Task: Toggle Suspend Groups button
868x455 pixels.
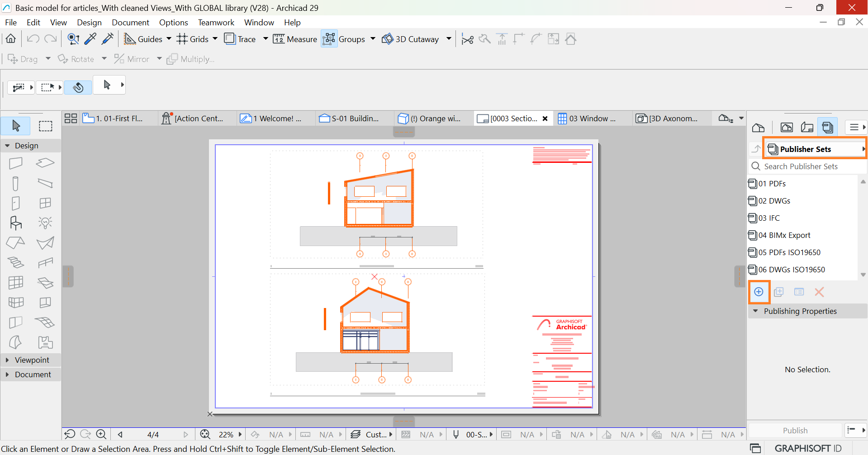Action: [329, 39]
